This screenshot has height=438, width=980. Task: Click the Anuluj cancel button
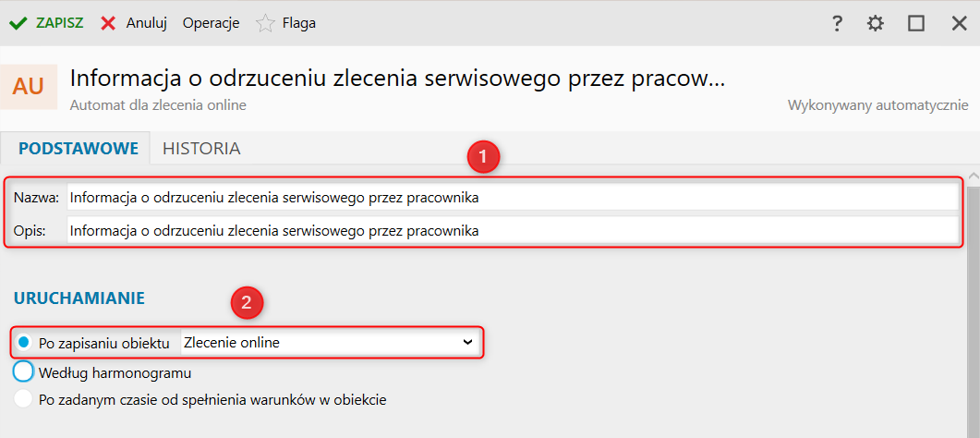coord(146,23)
